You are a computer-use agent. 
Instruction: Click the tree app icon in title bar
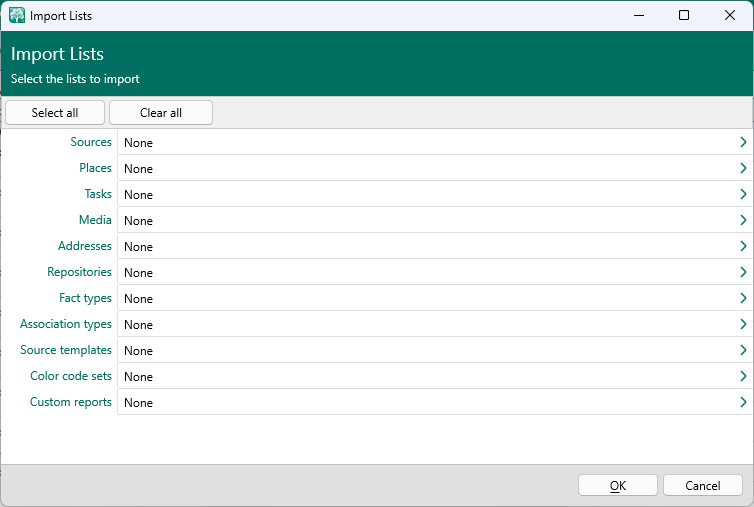pos(17,15)
